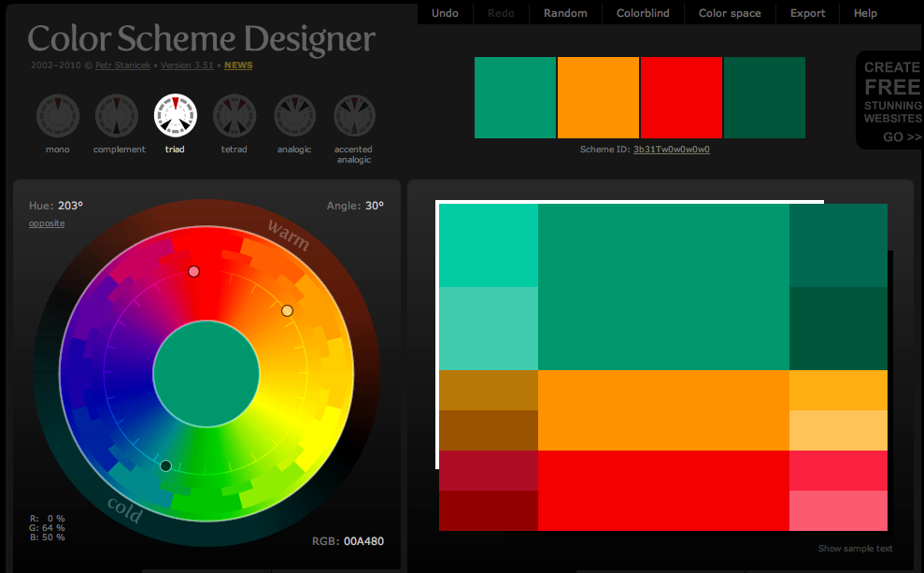Open the Colorblind menu

pyautogui.click(x=643, y=13)
